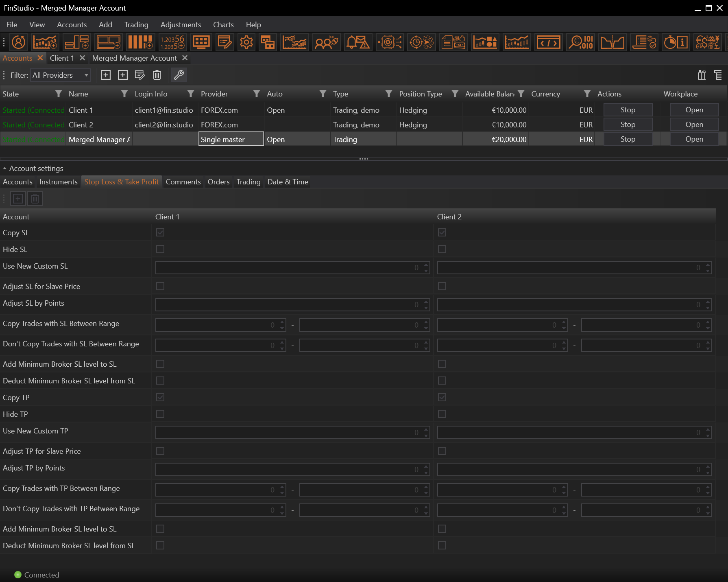Click the code brackets window toolbar icon

pos(548,42)
